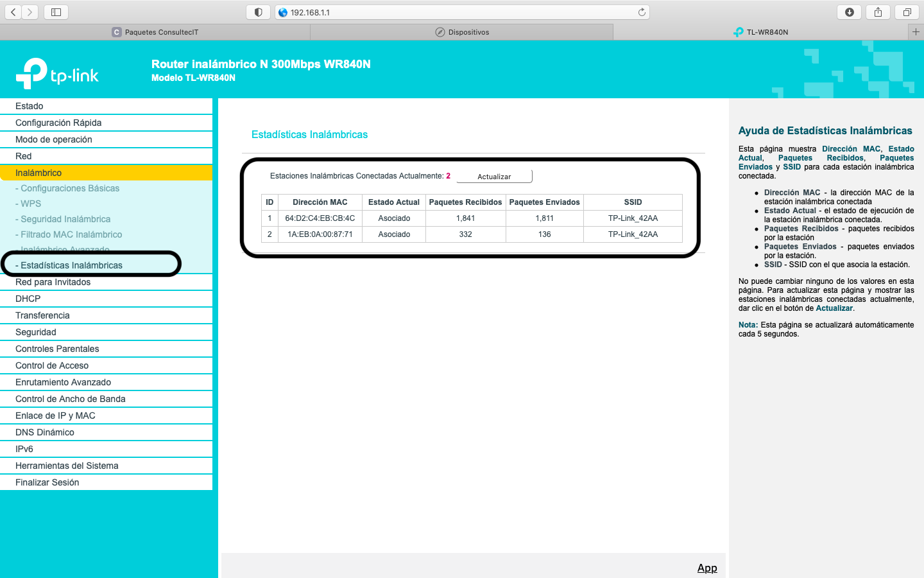Viewport: 924px width, 578px height.
Task: Reload the page with the refresh icon
Action: (x=642, y=12)
